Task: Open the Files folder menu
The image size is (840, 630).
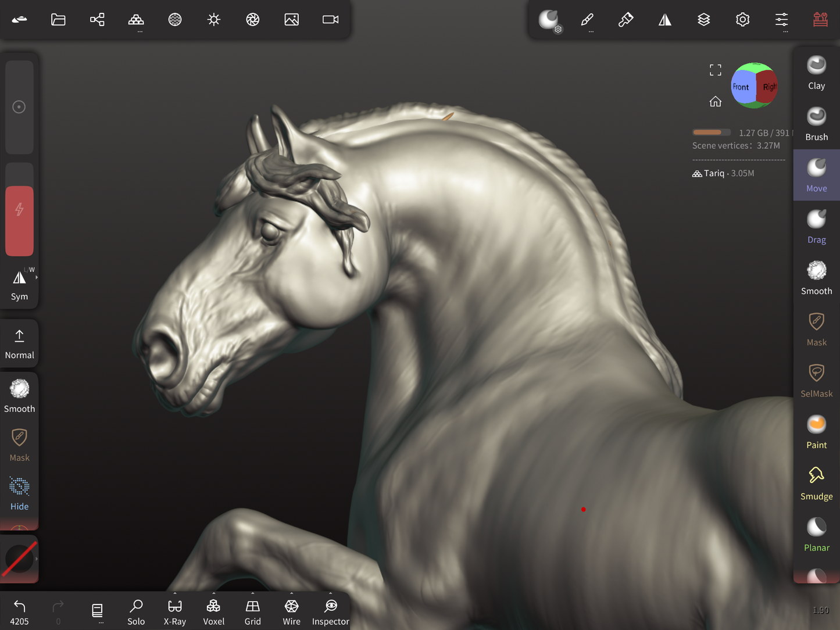Action: [x=58, y=20]
